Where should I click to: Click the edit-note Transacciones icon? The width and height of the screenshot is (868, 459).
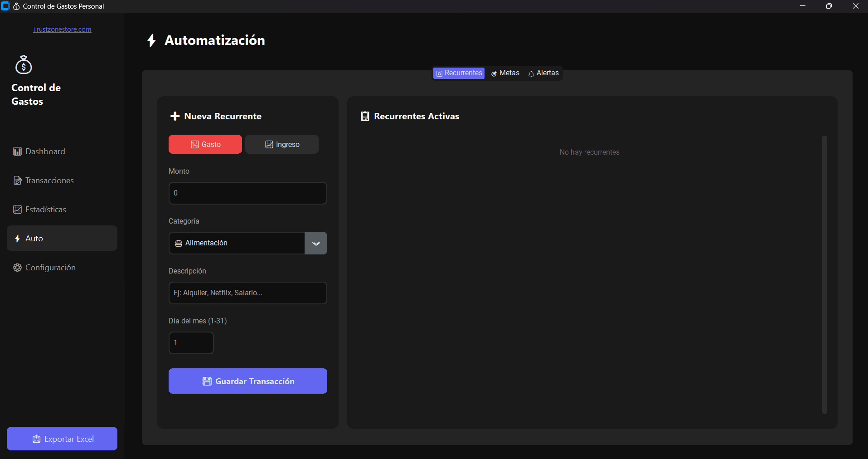tap(17, 181)
